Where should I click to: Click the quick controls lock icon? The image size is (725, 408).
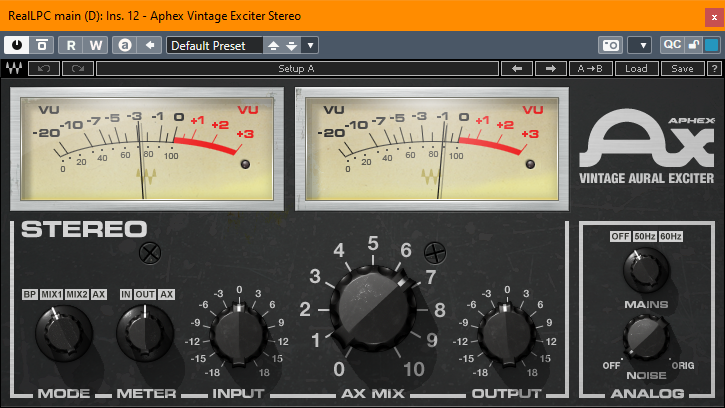pyautogui.click(x=694, y=45)
